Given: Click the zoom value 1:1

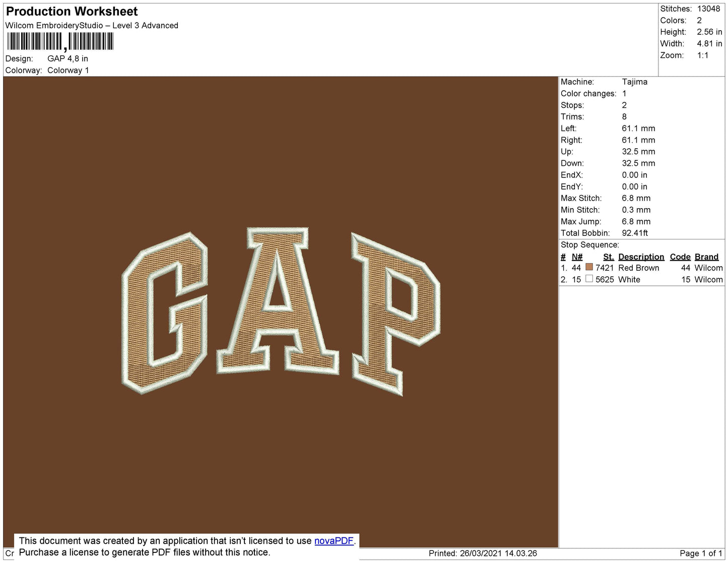Looking at the screenshot, I should pos(703,55).
